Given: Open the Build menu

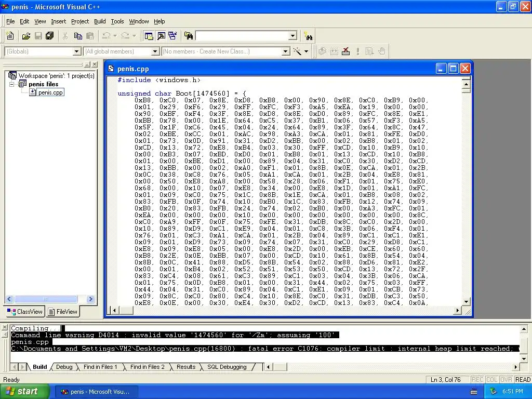Looking at the screenshot, I should pyautogui.click(x=100, y=21).
